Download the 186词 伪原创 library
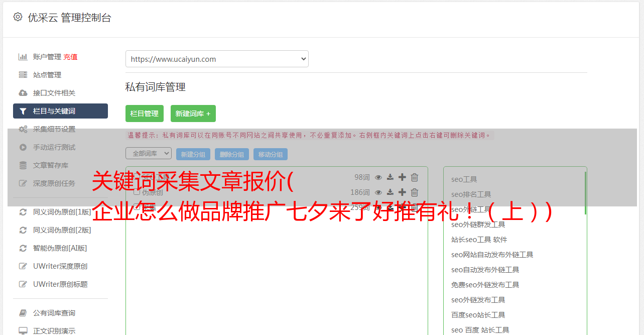The width and height of the screenshot is (644, 335). tap(390, 192)
